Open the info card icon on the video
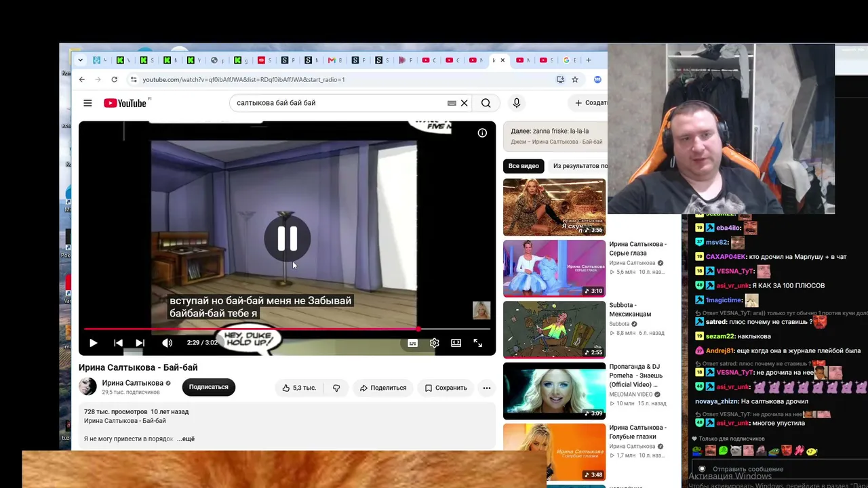The height and width of the screenshot is (488, 868). [x=482, y=133]
